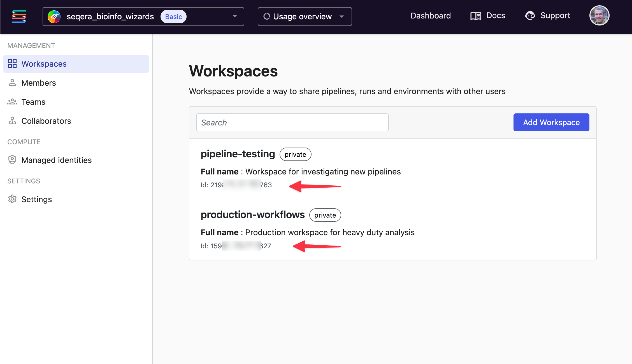Click the Members person icon

(12, 83)
